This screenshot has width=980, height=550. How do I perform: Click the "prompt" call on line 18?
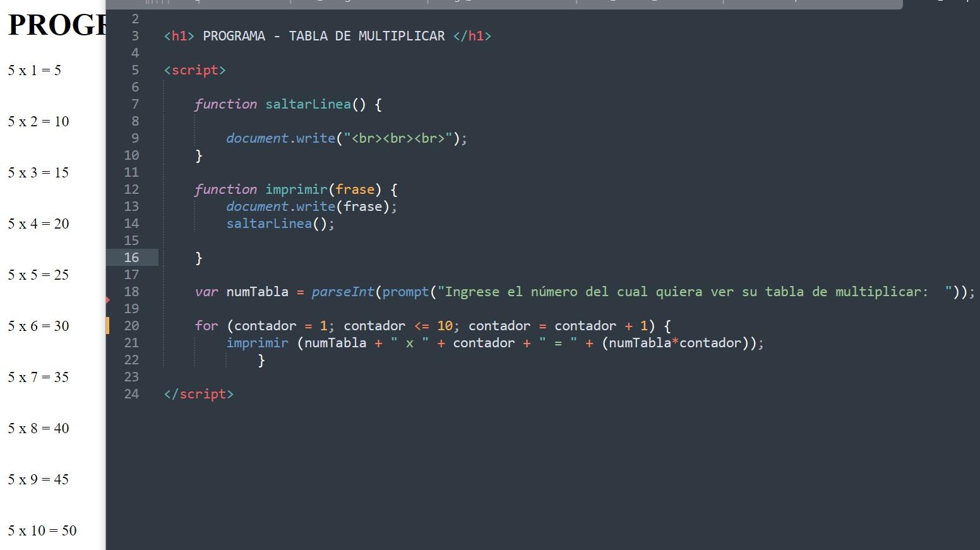pos(405,292)
